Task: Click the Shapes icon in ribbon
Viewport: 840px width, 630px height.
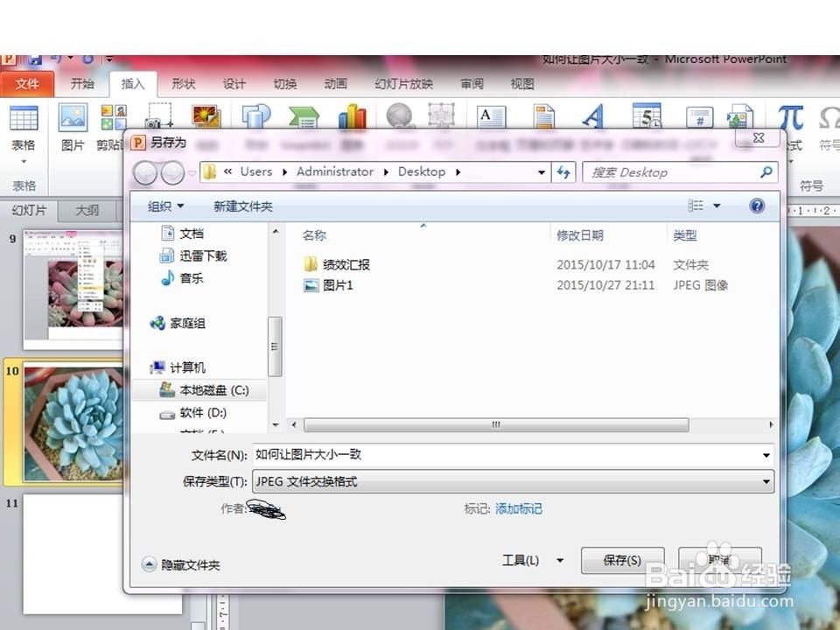Action: (x=256, y=116)
